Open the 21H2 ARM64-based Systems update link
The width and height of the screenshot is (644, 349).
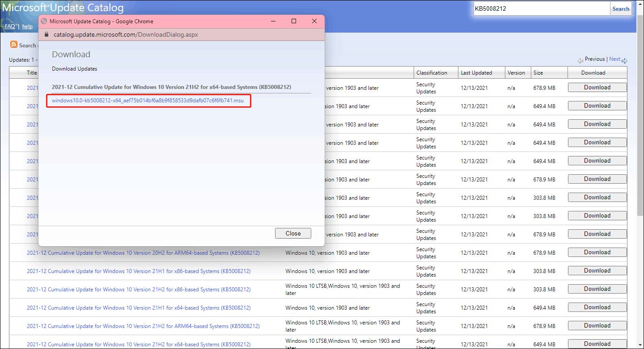click(x=143, y=326)
